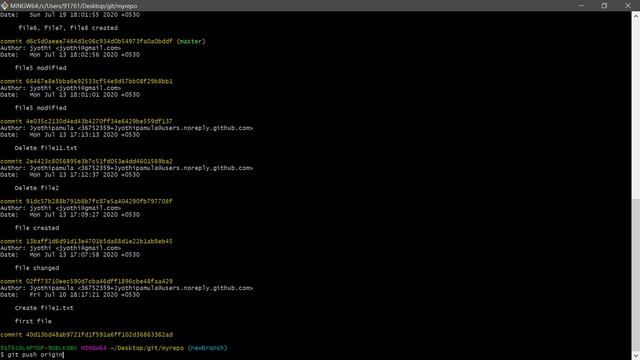This screenshot has height=360, width=640.
Task: Click the vertical scrollbar thumb
Action: [x=636, y=274]
